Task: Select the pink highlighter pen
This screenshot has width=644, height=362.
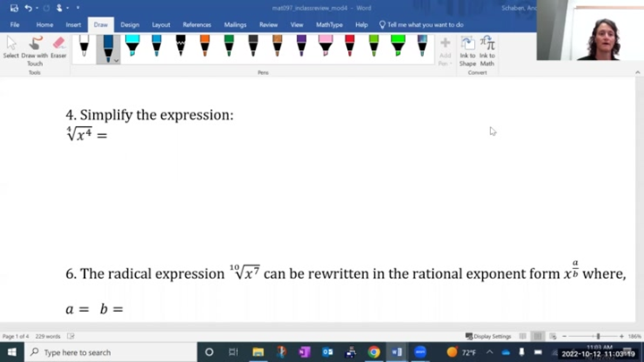Action: 326,45
